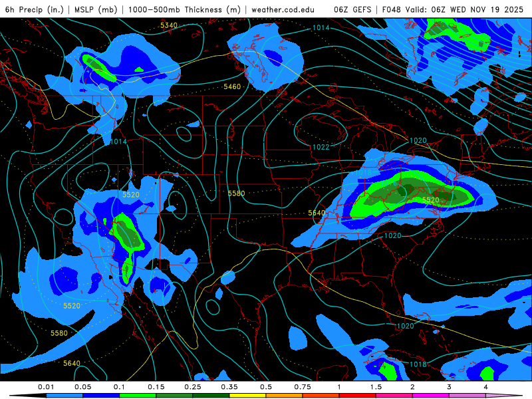Viewport: 532px width, 399px height.
Task: Click the '5520' label in the Pacific
Action: (72, 306)
